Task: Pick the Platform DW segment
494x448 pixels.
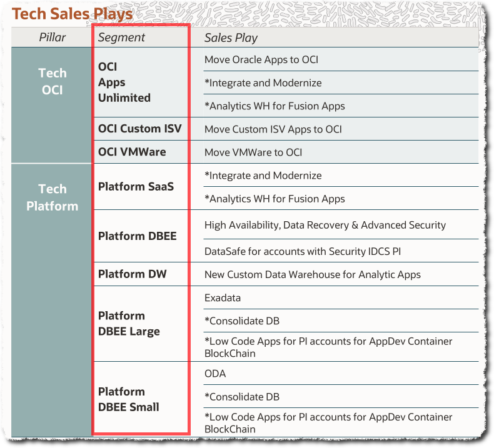Action: 132,274
